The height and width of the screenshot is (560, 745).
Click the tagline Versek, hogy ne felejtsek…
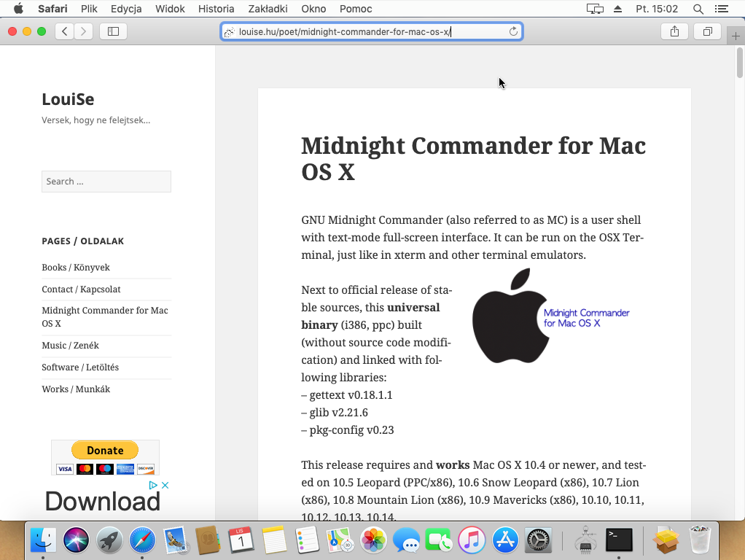[96, 120]
